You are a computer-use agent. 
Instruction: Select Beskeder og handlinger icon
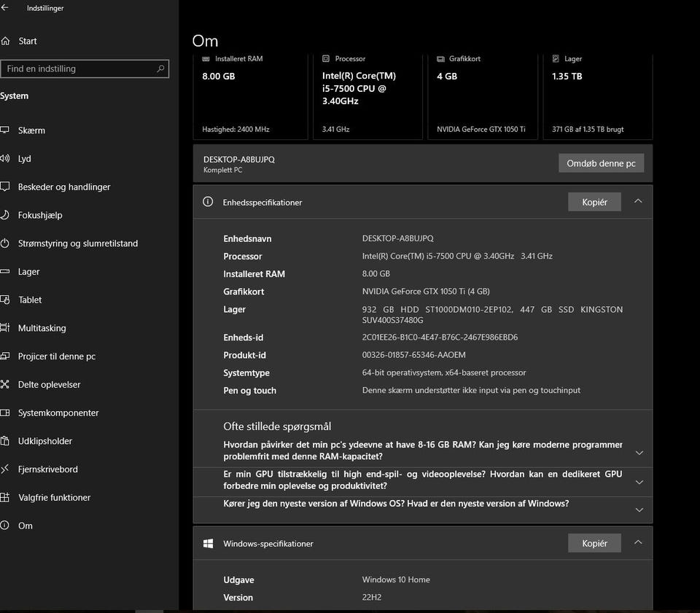point(5,187)
